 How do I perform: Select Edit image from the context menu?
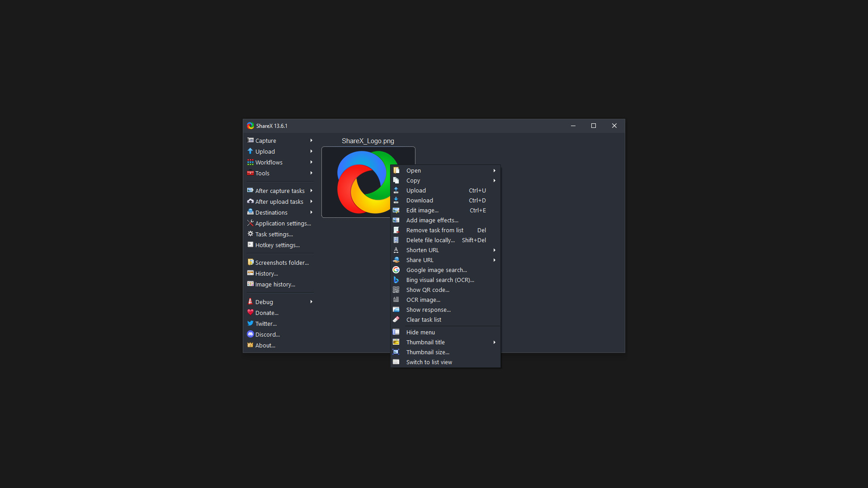click(x=422, y=210)
